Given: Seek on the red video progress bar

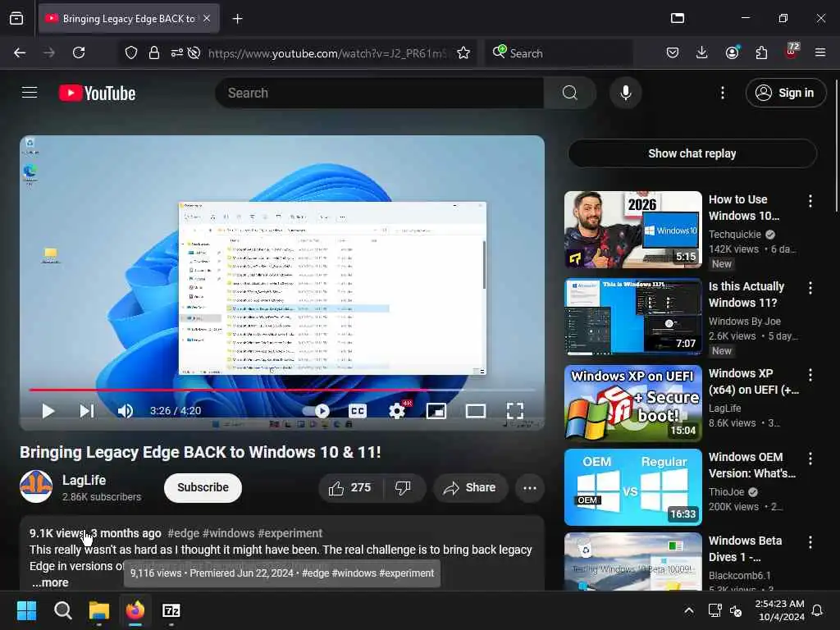Looking at the screenshot, I should pyautogui.click(x=282, y=390).
